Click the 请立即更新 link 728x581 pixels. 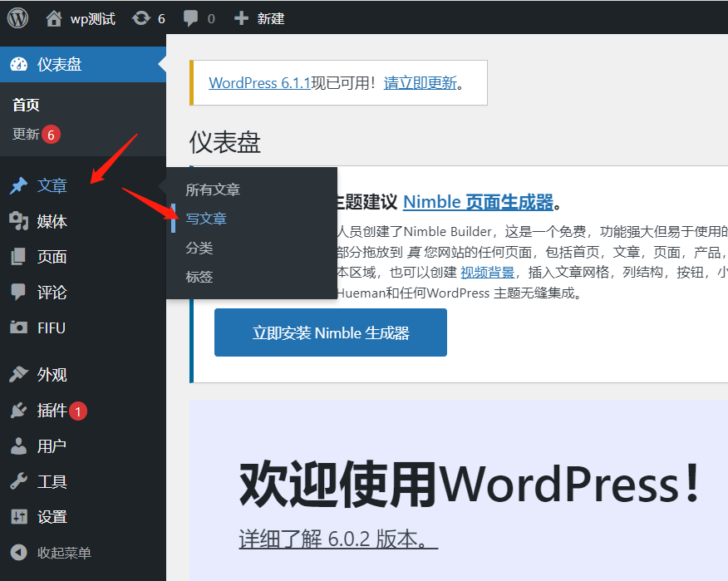tap(421, 83)
